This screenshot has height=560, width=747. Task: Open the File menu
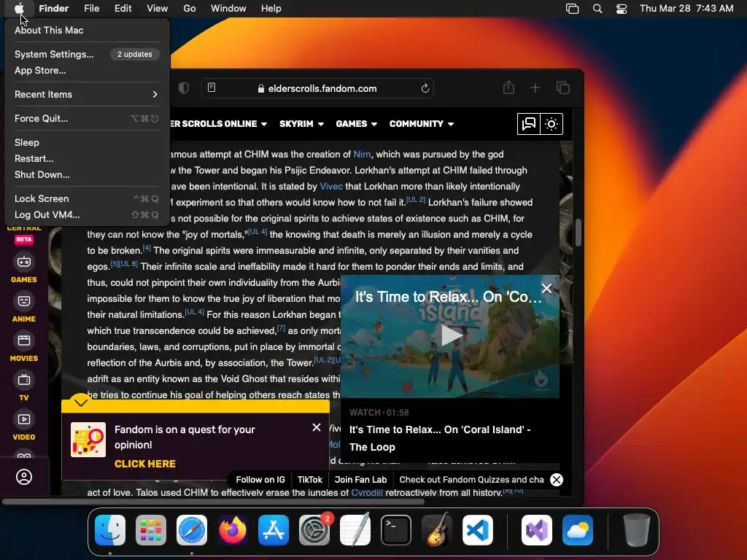[x=91, y=8]
